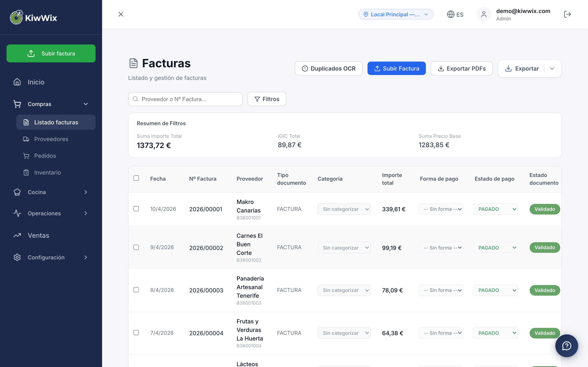Screen dimensions: 588x367
Task: Check the select-all checkbox in the table header
Action: pos(136,178)
